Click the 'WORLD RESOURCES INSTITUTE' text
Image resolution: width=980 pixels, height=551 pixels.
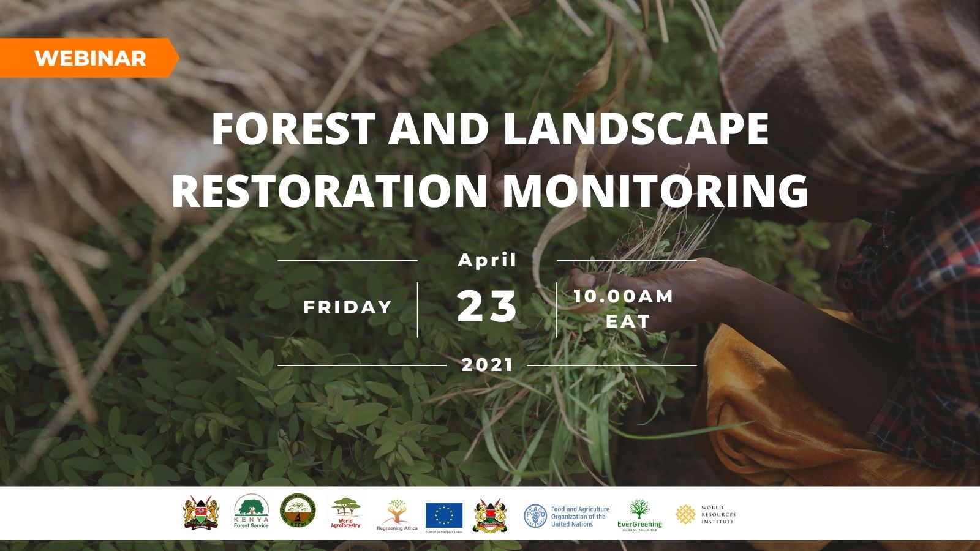tap(718, 514)
